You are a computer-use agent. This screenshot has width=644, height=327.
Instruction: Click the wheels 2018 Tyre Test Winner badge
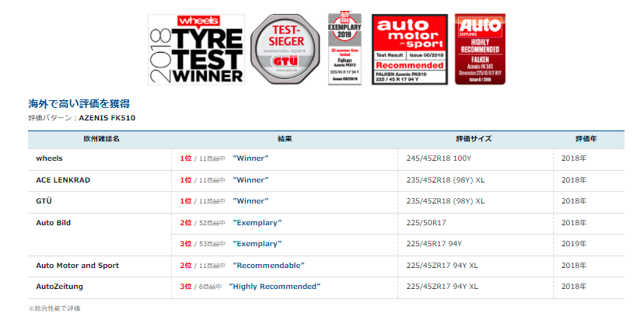pyautogui.click(x=195, y=49)
